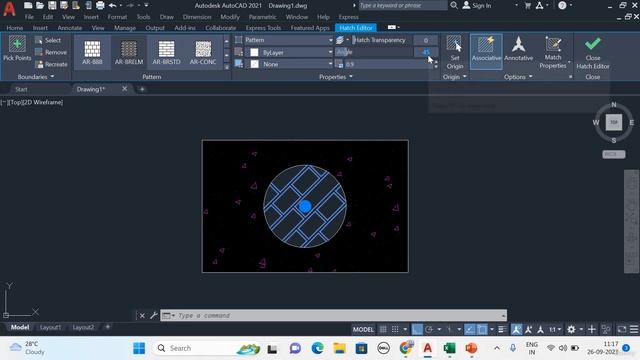Open the Manage ribbon tab
Screen dimensions: 640x360
click(x=125, y=28)
